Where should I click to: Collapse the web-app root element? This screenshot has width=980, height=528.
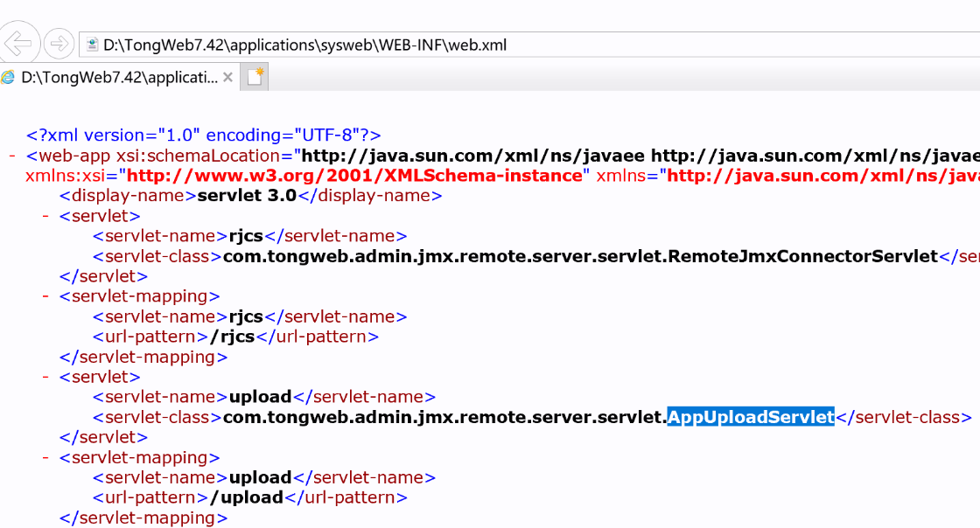[x=12, y=156]
